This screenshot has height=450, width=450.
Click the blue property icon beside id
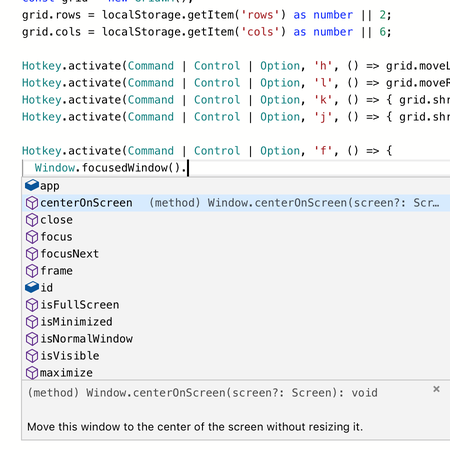(32, 287)
